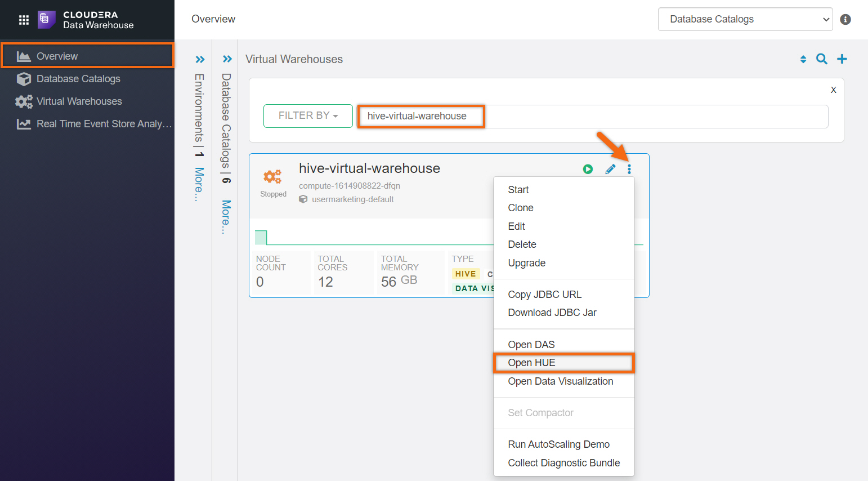Expand the Environments panel chevrons
The width and height of the screenshot is (868, 481).
pos(200,59)
